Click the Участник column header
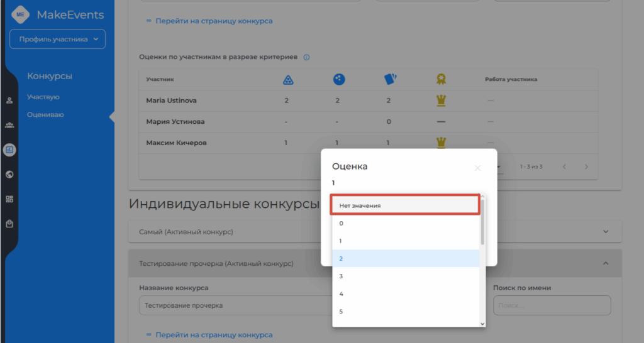644x343 pixels. [160, 80]
